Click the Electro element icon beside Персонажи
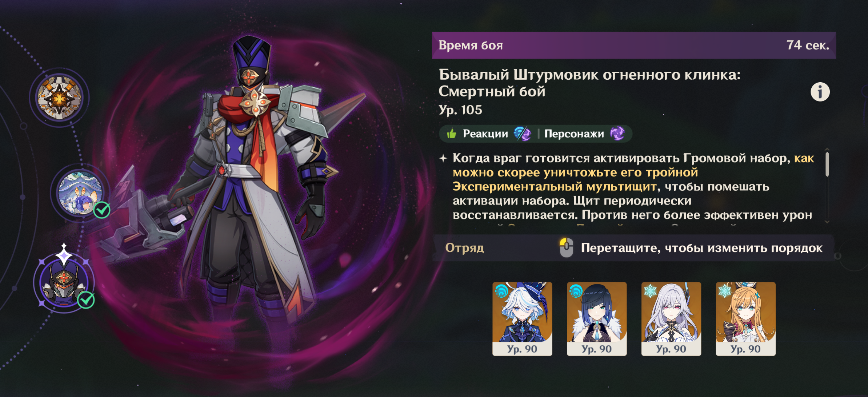 click(x=617, y=134)
